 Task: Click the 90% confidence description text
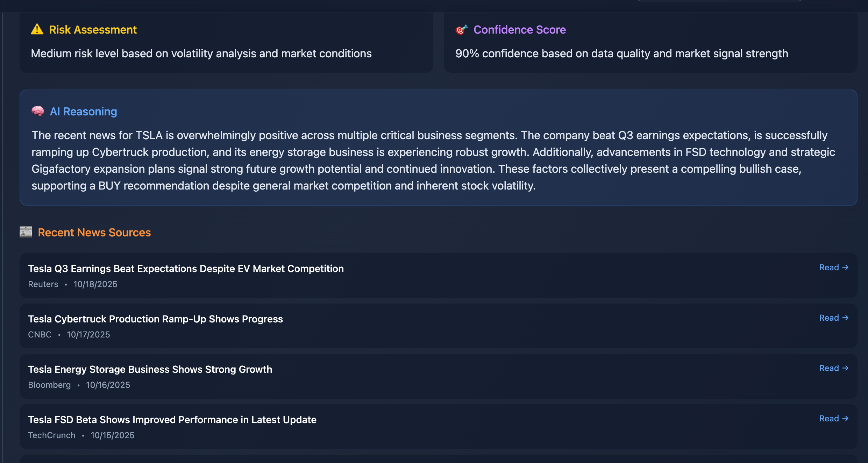[621, 54]
